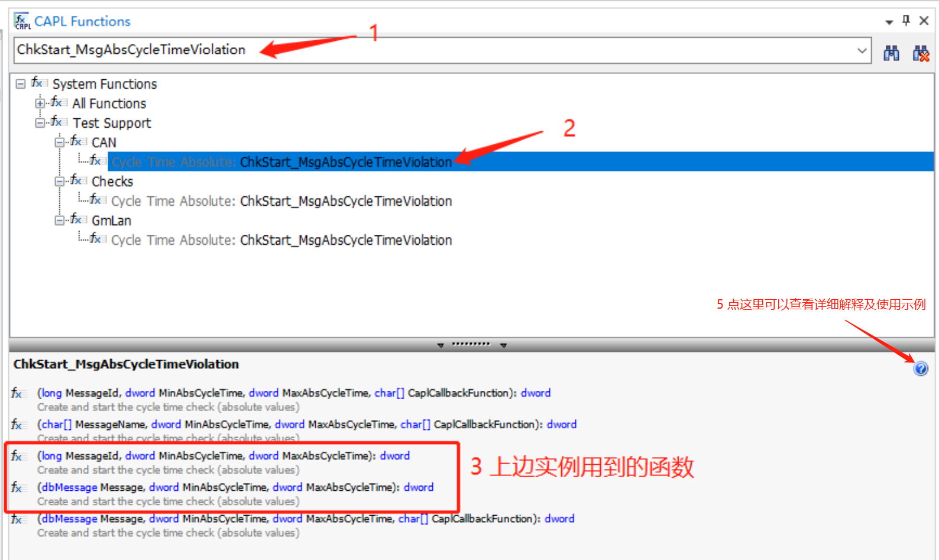This screenshot has height=560, width=939.
Task: Click bold ChkStart_MsgAbsCycleTimeViolation heading
Action: pyautogui.click(x=126, y=364)
